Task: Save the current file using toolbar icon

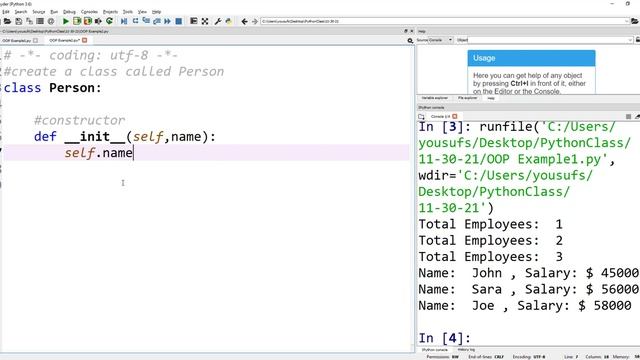Action: 18,21
